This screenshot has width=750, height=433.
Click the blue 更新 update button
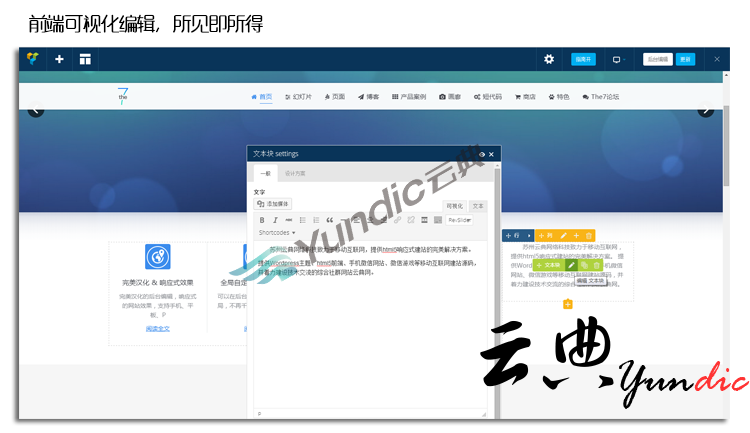tap(685, 59)
